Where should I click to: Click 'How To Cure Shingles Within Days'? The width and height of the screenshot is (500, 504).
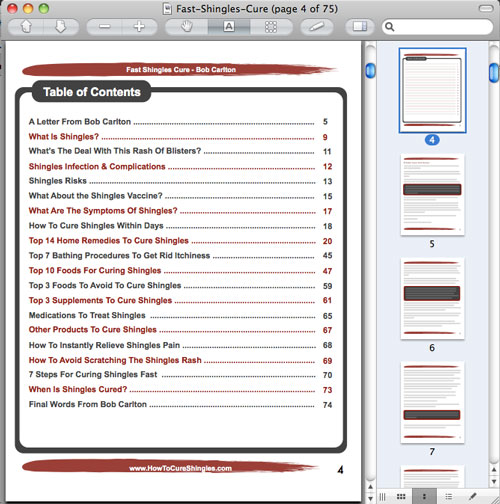[x=96, y=226]
